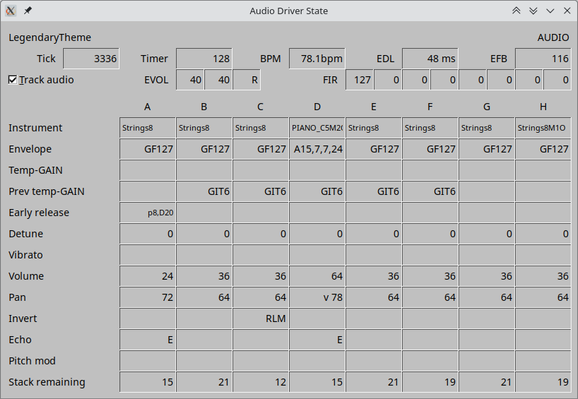This screenshot has height=399, width=578.
Task: Click channel B Prev temp-GAIN cell GIT6
Action: click(204, 191)
